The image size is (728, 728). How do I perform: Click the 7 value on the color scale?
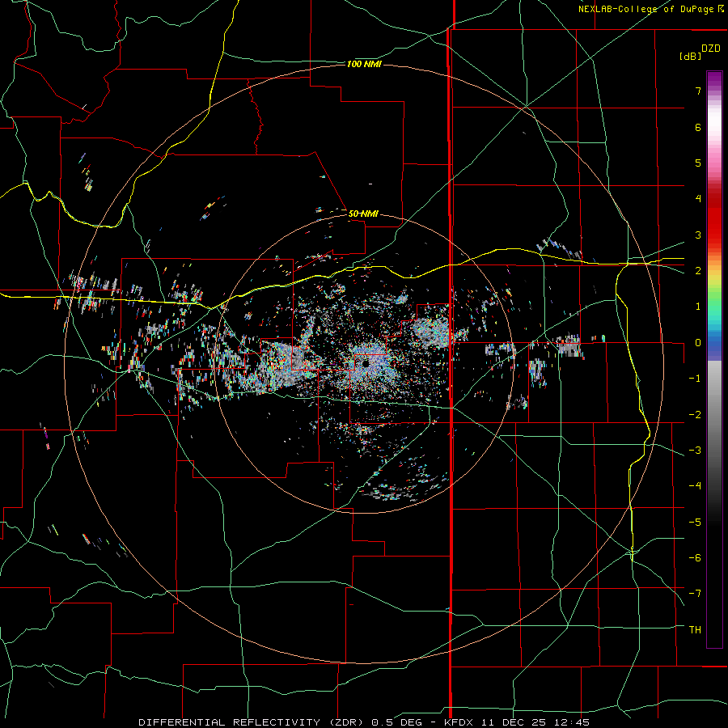698,91
